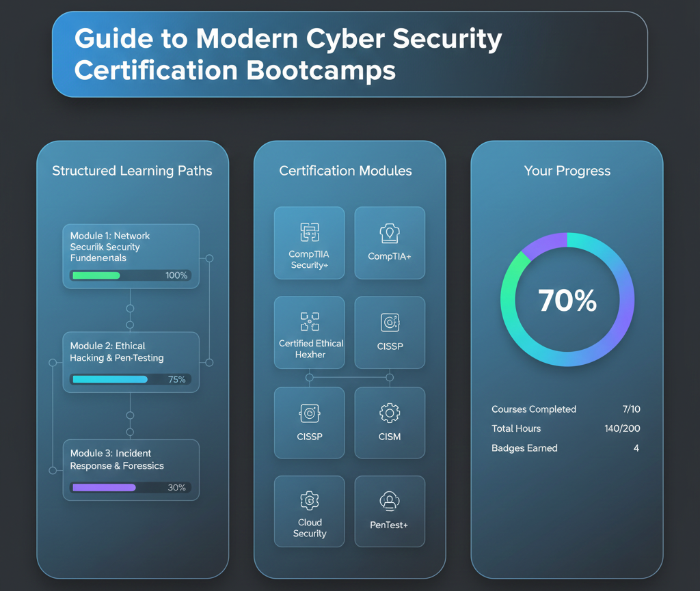Image resolution: width=700 pixels, height=591 pixels.
Task: Click the Total Hours label
Action: click(x=516, y=428)
